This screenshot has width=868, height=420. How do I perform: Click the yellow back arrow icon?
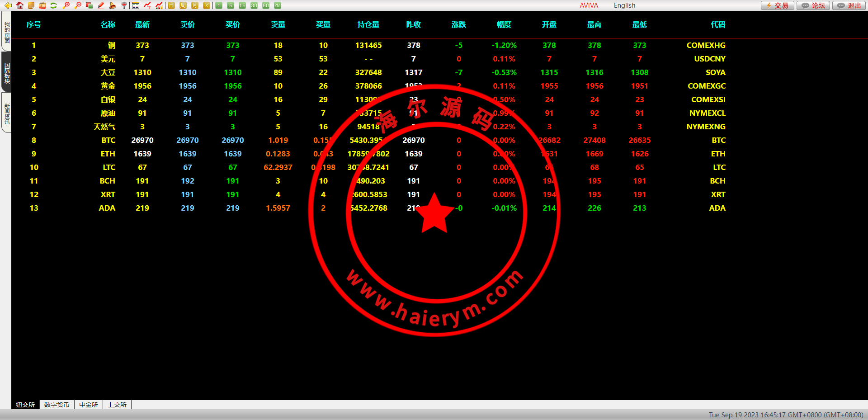pos(8,5)
